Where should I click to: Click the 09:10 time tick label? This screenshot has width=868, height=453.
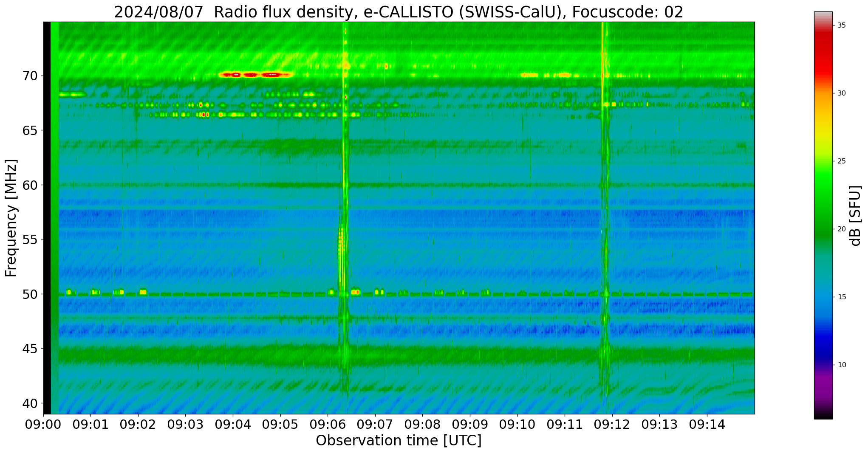(x=517, y=424)
